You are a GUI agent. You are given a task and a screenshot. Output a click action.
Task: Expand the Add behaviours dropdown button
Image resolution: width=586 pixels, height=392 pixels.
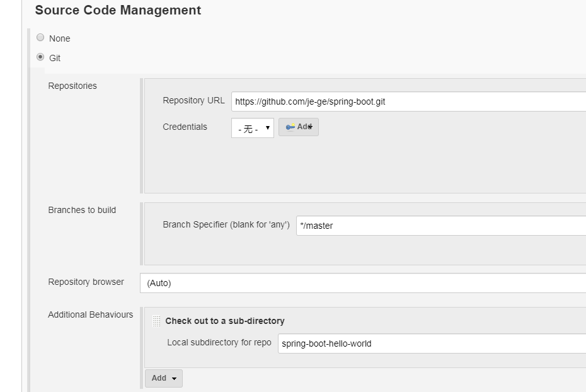(163, 378)
